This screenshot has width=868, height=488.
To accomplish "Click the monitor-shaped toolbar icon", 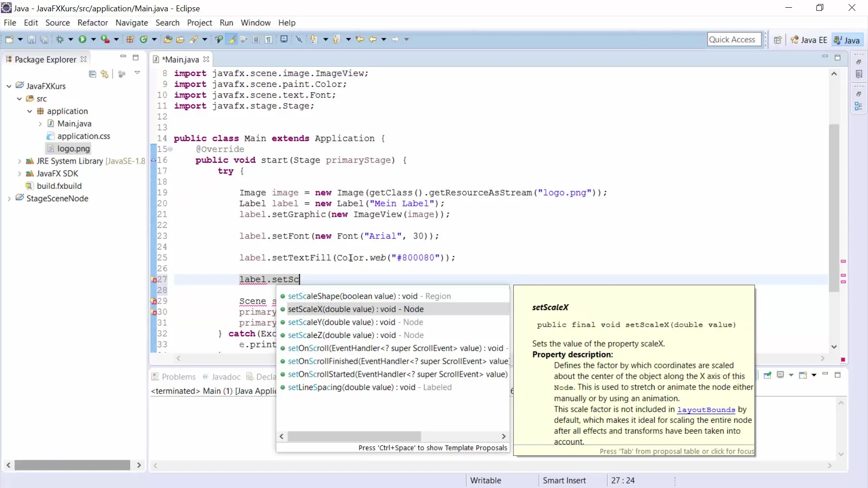I will click(284, 39).
